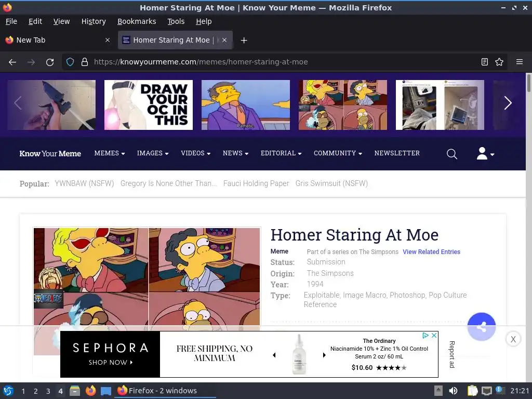Toggle reader view icon in address bar
Screen dimensions: 532x399
point(485,62)
